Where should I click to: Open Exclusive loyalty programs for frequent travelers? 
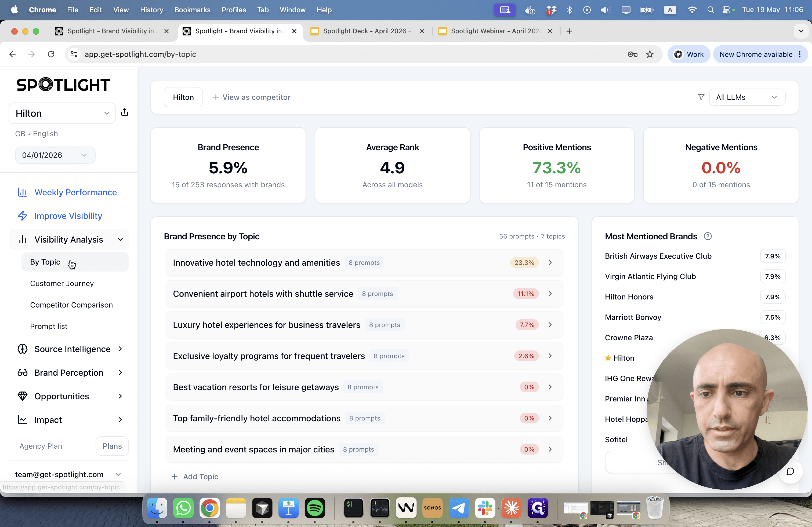pos(364,356)
